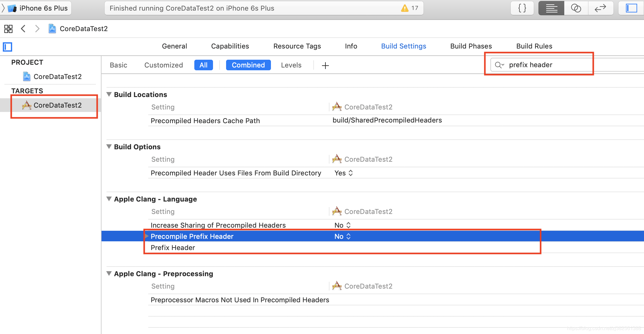The width and height of the screenshot is (644, 334).
Task: Go back in navigation history
Action: [x=23, y=29]
